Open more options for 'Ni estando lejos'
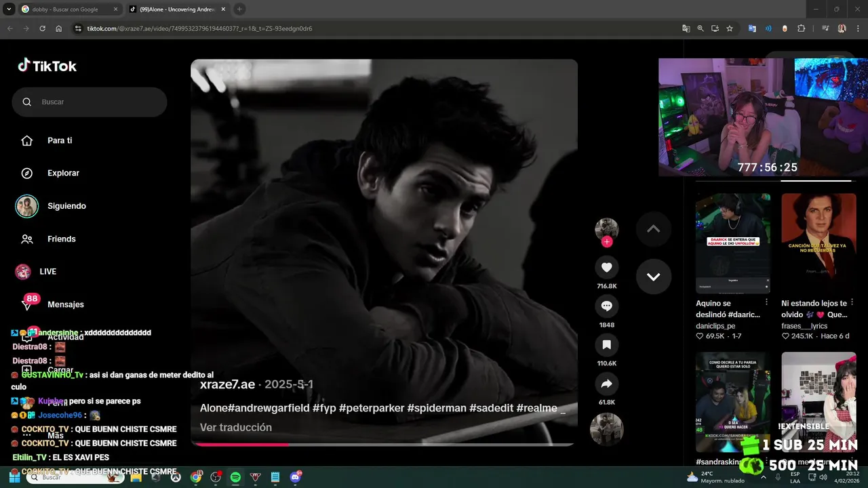This screenshot has width=868, height=488. tap(852, 302)
